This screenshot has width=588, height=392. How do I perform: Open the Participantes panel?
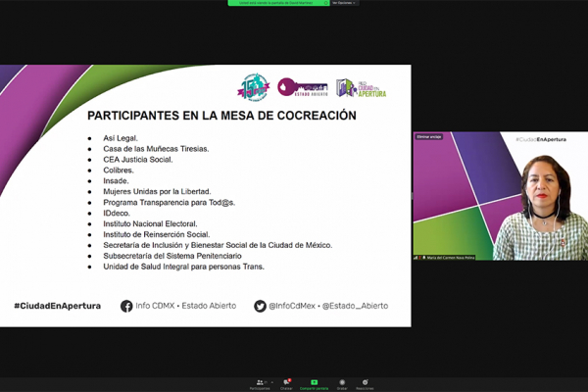(260, 384)
